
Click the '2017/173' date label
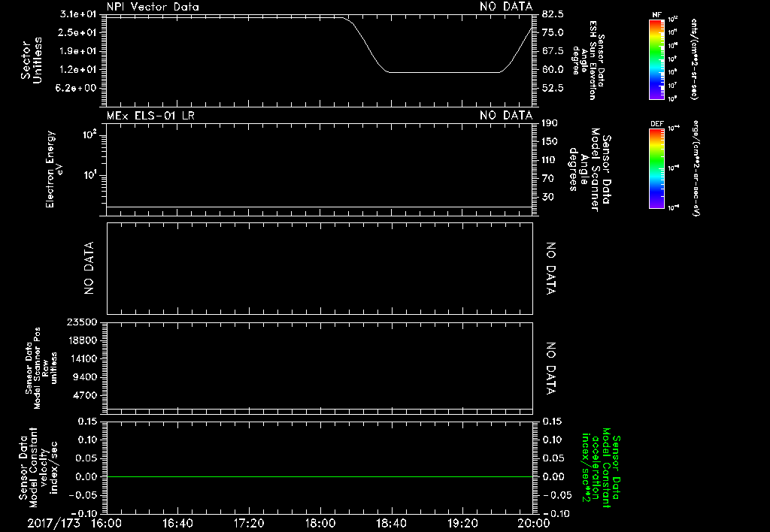pos(53,523)
